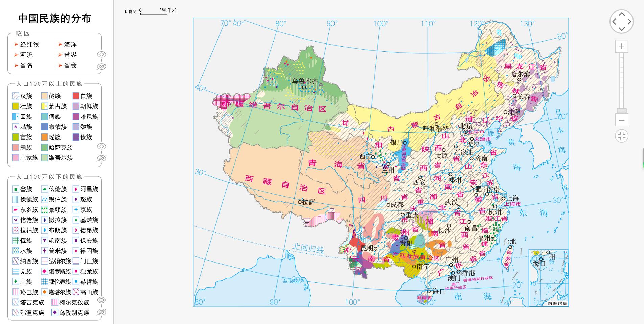Select the 海洋 legend entry
Viewport: 644px width, 324px height.
[x=70, y=44]
